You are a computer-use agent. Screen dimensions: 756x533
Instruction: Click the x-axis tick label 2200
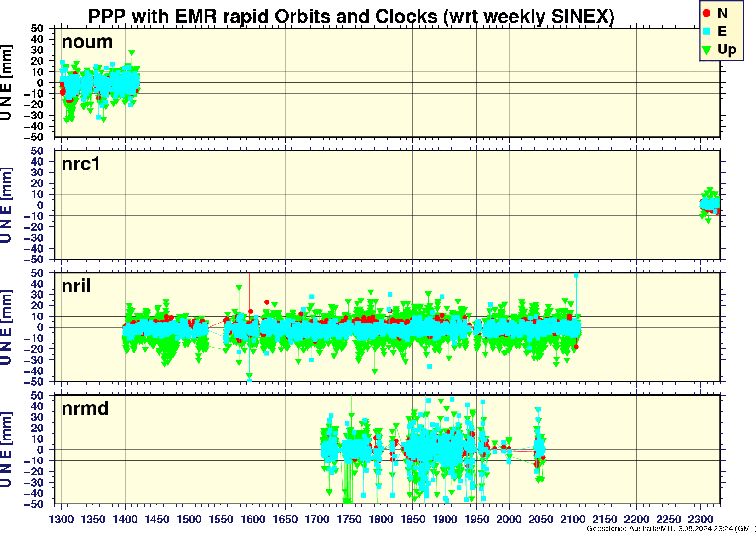click(x=636, y=519)
